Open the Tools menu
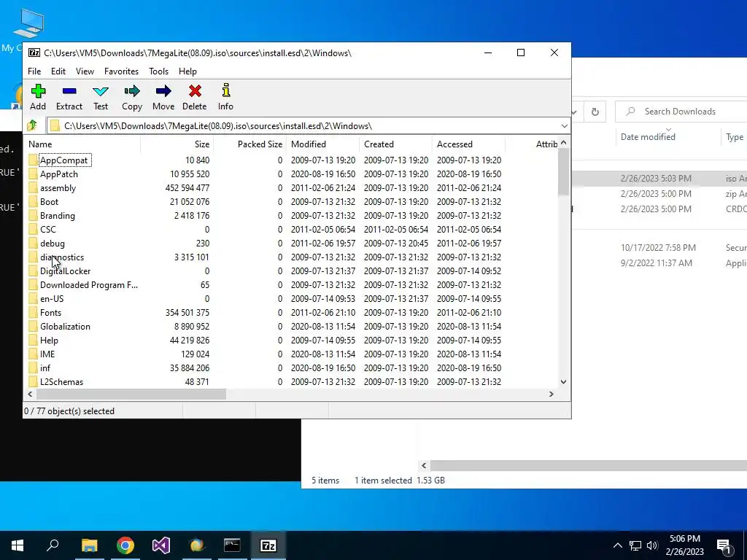This screenshot has width=747, height=560. pos(158,71)
